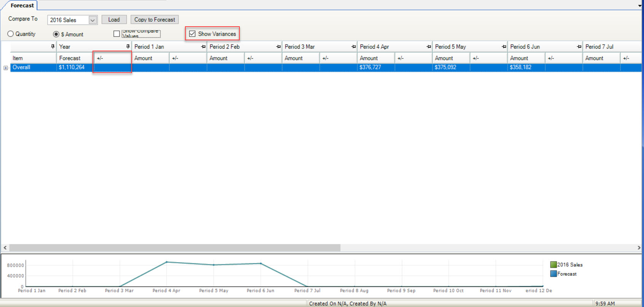Switch to the Forecast tab
The width and height of the screenshot is (644, 307).
[22, 5]
